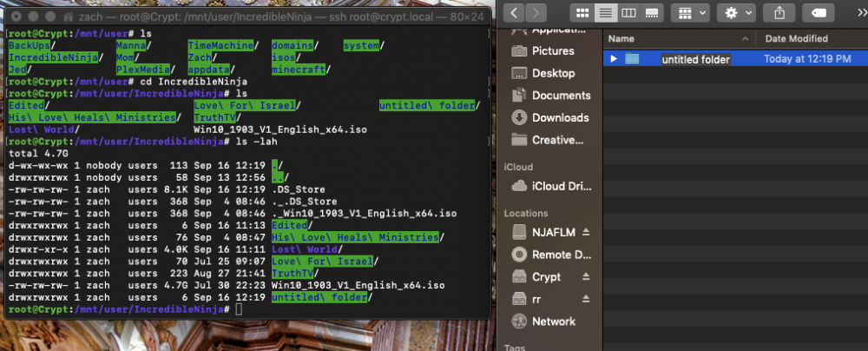This screenshot has height=351, width=868.
Task: Click the Pictures camera icon
Action: 519,51
